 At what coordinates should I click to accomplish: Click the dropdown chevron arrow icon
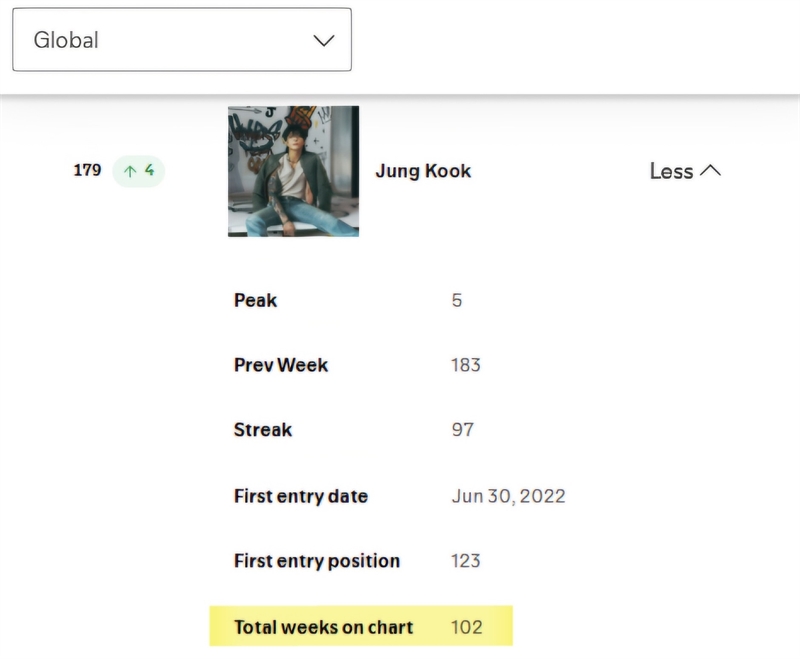tap(323, 40)
